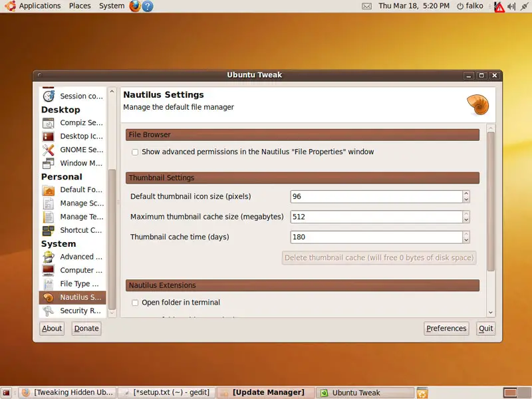
Task: Click the Show Desktop icon in bottom panel
Action: [x=7, y=392]
